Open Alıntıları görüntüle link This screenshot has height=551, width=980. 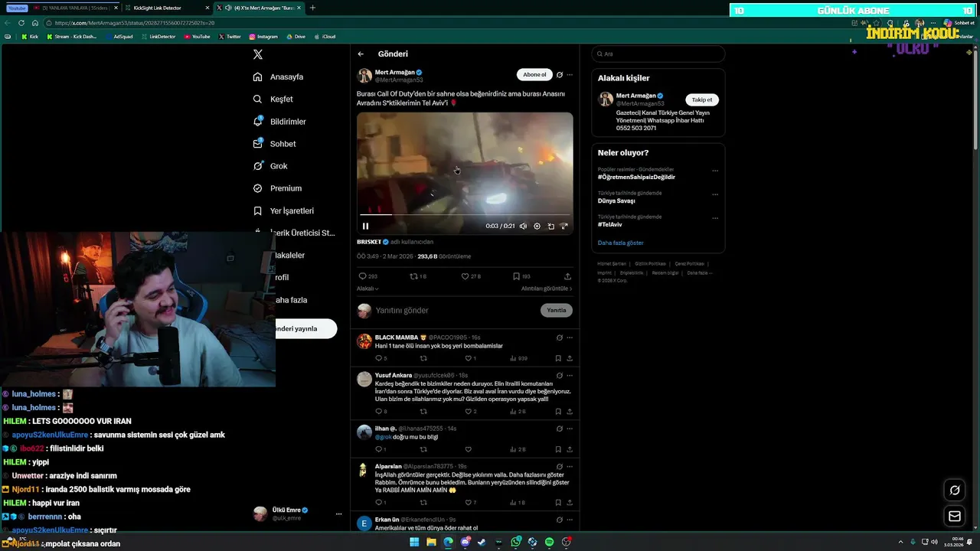click(x=547, y=289)
